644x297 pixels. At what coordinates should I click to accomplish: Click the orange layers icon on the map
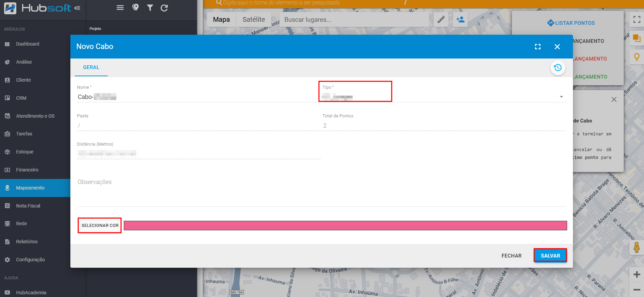click(637, 38)
